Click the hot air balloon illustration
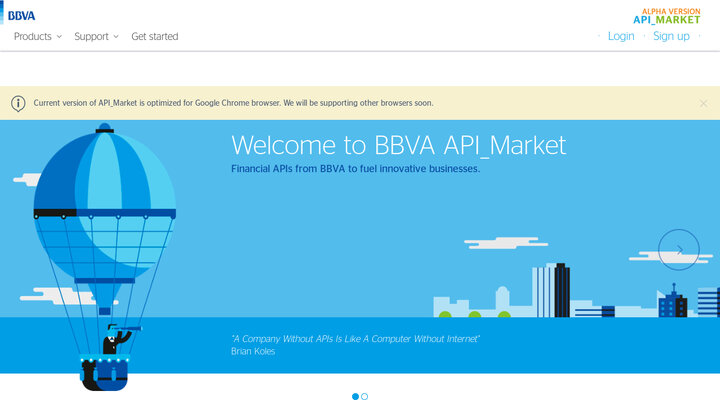The image size is (720, 400). pyautogui.click(x=105, y=257)
